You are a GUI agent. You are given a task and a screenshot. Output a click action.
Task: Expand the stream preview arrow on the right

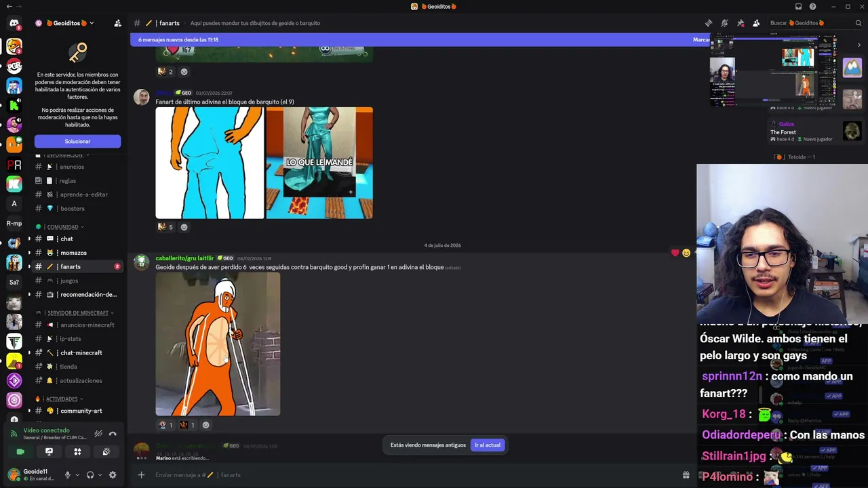click(859, 45)
